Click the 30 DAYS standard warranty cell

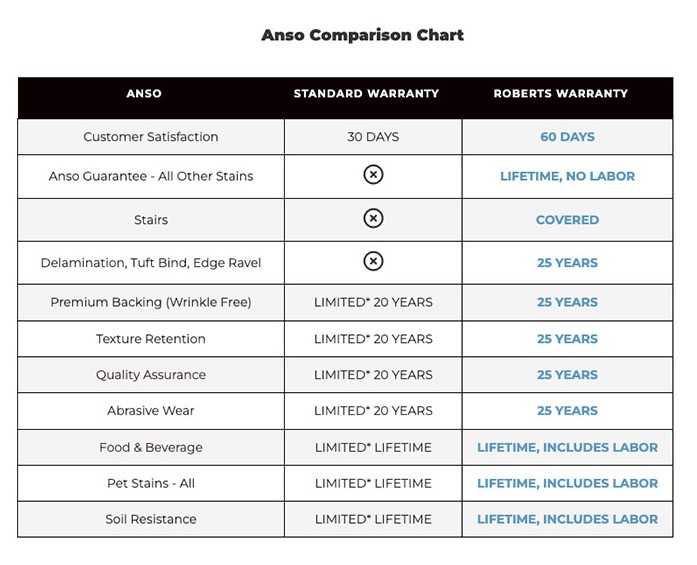click(x=373, y=137)
